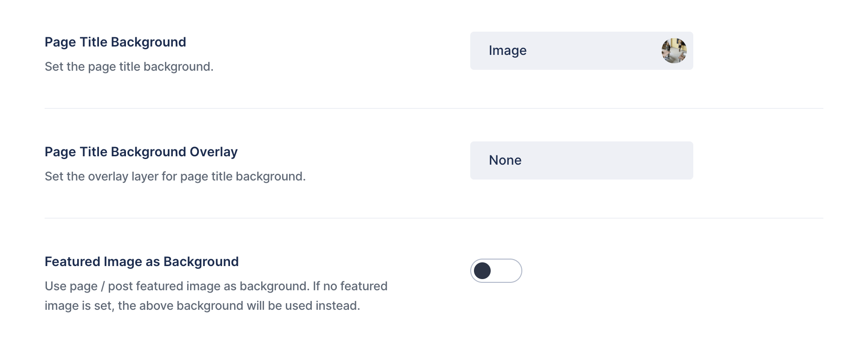
Task: Click the 'Page Title Background Overlay' heading
Action: tap(141, 152)
